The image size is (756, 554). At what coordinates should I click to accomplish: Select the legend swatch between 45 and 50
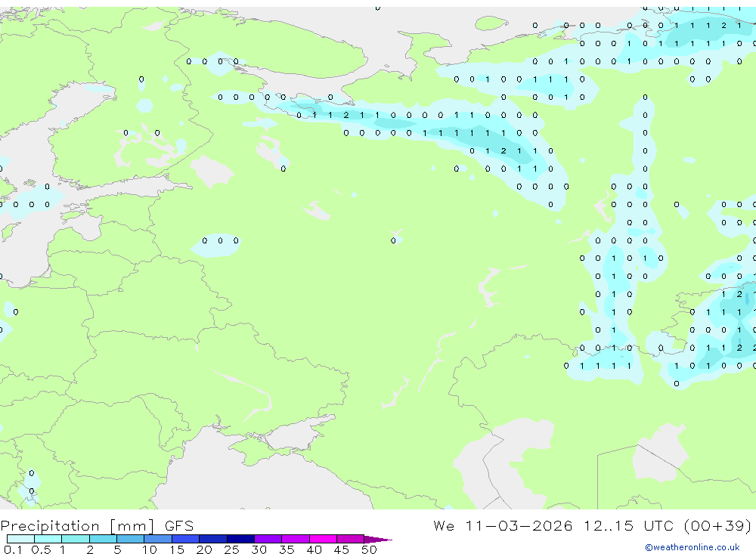351,539
